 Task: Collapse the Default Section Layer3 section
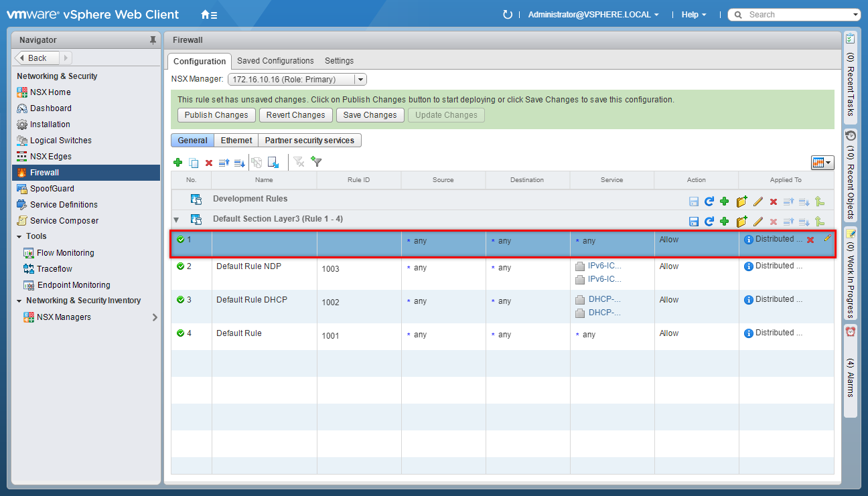pyautogui.click(x=177, y=220)
